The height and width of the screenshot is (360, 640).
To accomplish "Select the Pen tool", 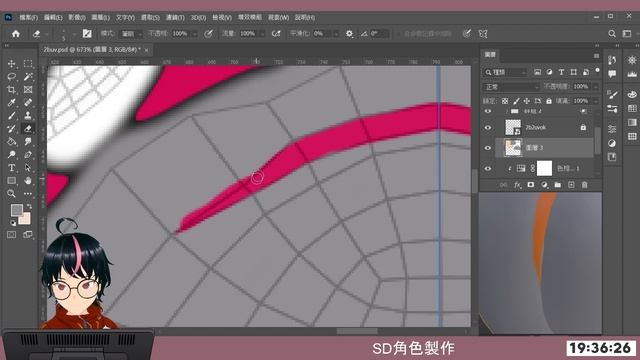I will pos(28,155).
